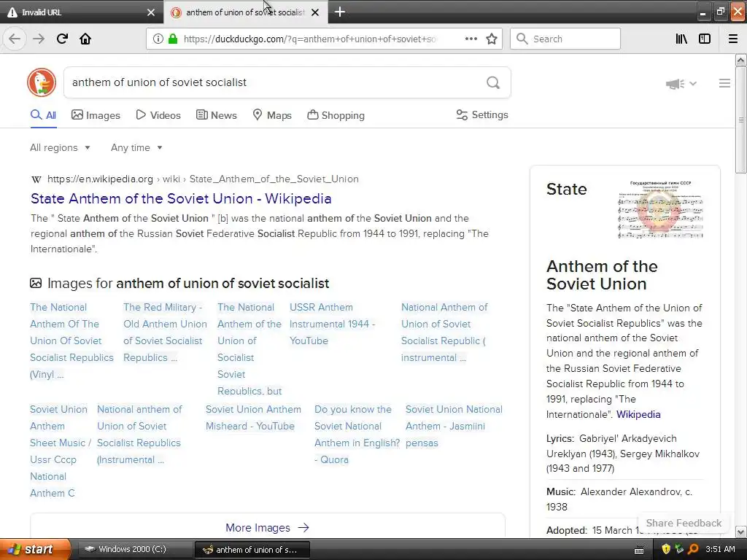Click Share Feedback button
The image size is (747, 560).
684,523
